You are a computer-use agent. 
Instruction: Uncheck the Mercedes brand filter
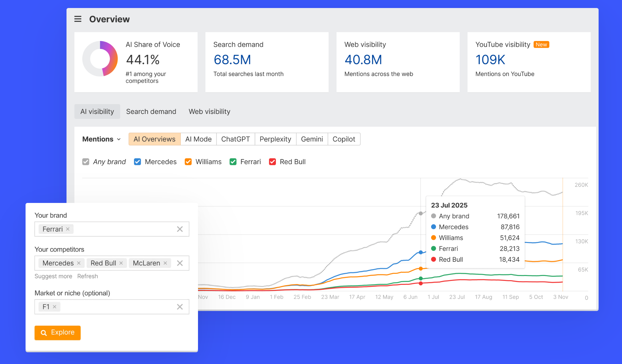coord(137,162)
